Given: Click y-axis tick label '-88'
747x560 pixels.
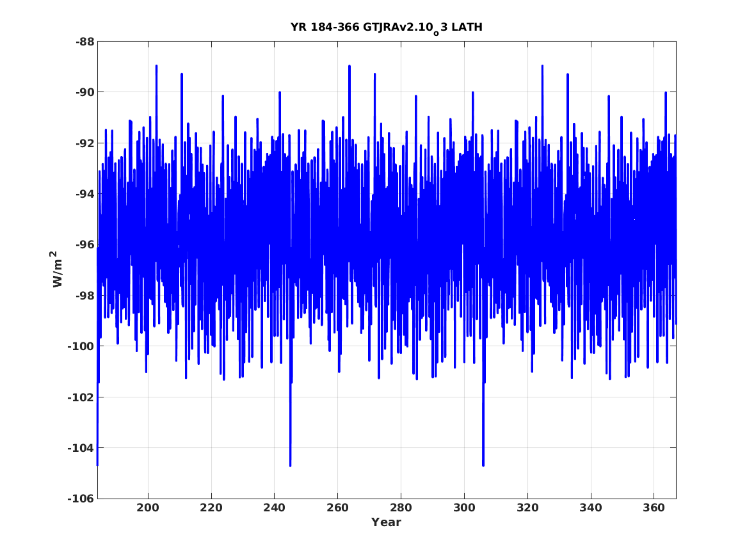Looking at the screenshot, I should [x=84, y=42].
